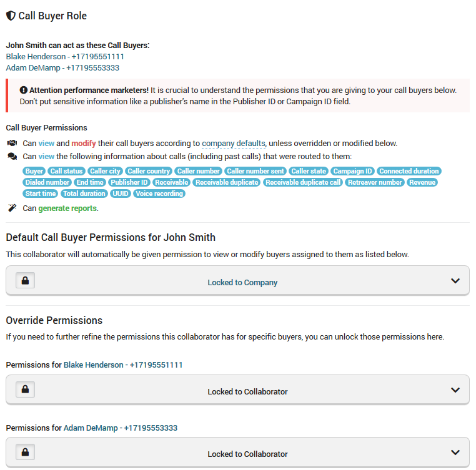Click the Voice recording permission tag

(x=159, y=193)
